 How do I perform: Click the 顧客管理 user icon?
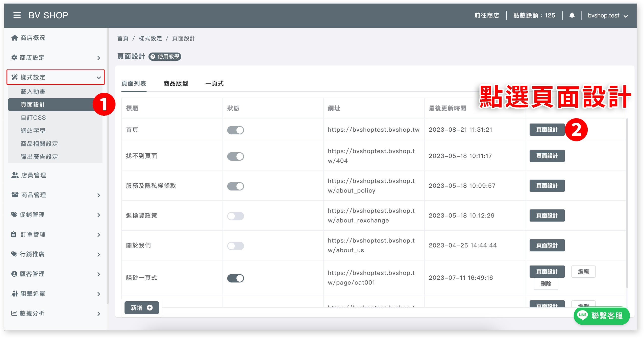[14, 274]
